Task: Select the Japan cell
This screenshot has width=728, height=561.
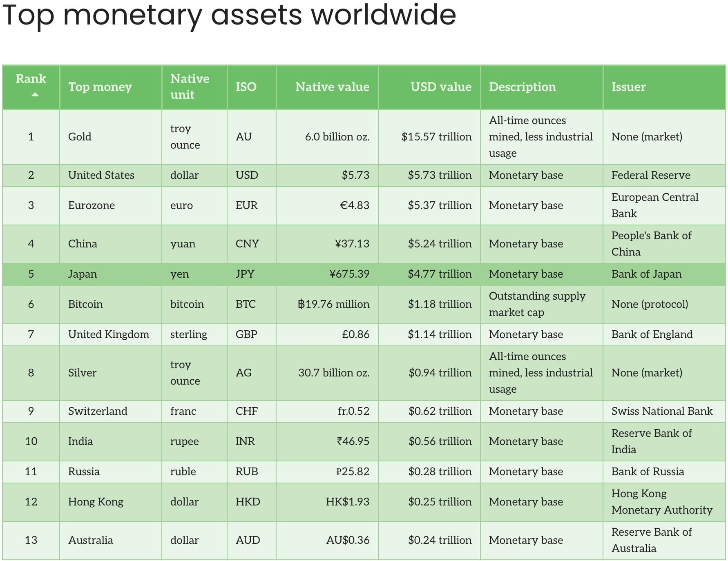Action: pyautogui.click(x=110, y=274)
